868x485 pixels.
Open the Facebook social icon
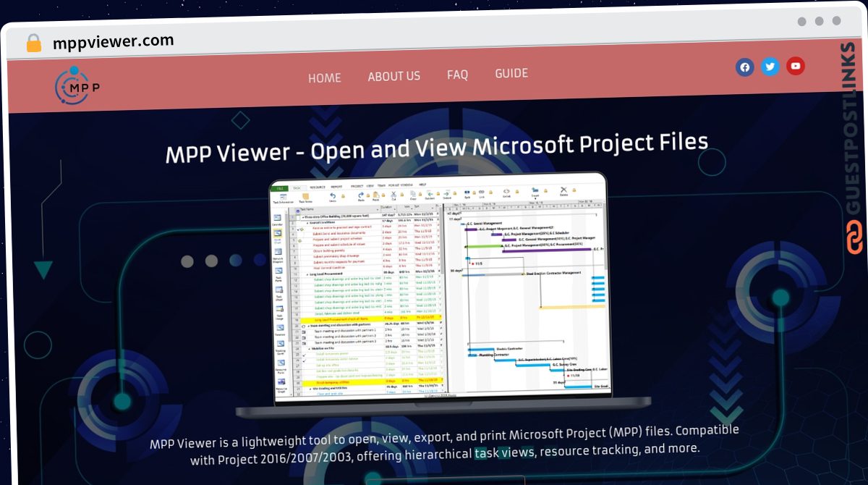coord(745,67)
